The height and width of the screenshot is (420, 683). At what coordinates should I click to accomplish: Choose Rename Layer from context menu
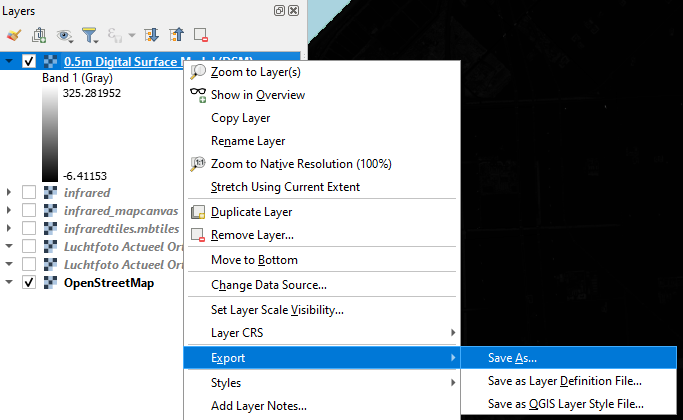tap(322, 141)
